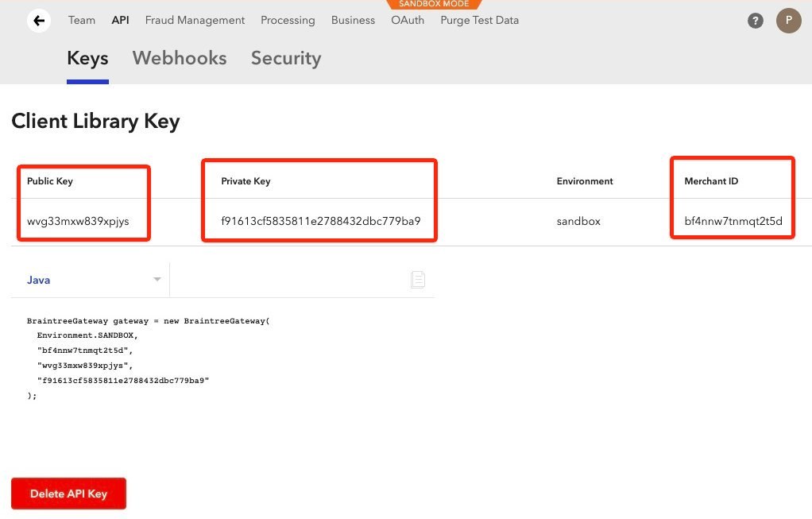Select private key value f91613cf5835811e2788432dbc779ba9 in table
The height and width of the screenshot is (519, 812).
tap(320, 221)
